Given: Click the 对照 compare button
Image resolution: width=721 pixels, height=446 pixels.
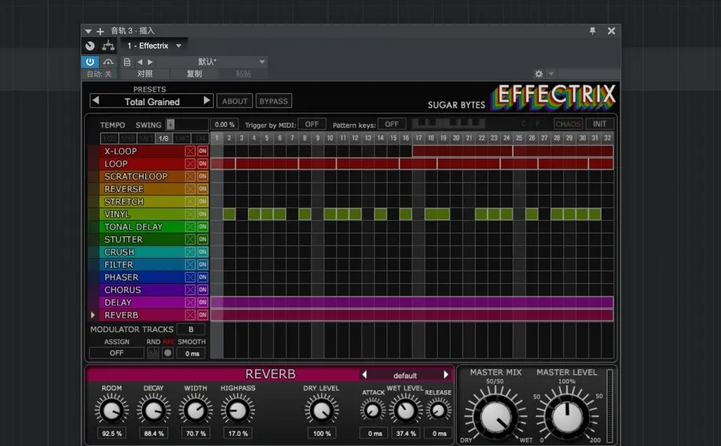Looking at the screenshot, I should [144, 74].
